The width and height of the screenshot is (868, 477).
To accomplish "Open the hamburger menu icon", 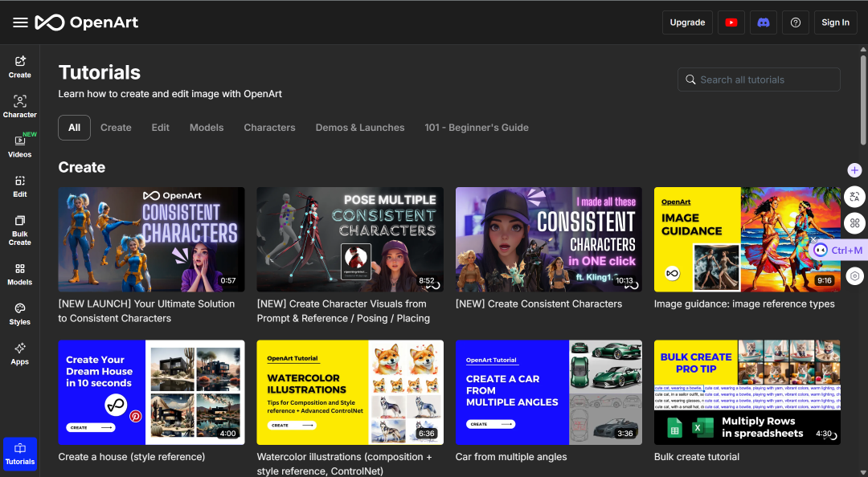I will click(20, 22).
